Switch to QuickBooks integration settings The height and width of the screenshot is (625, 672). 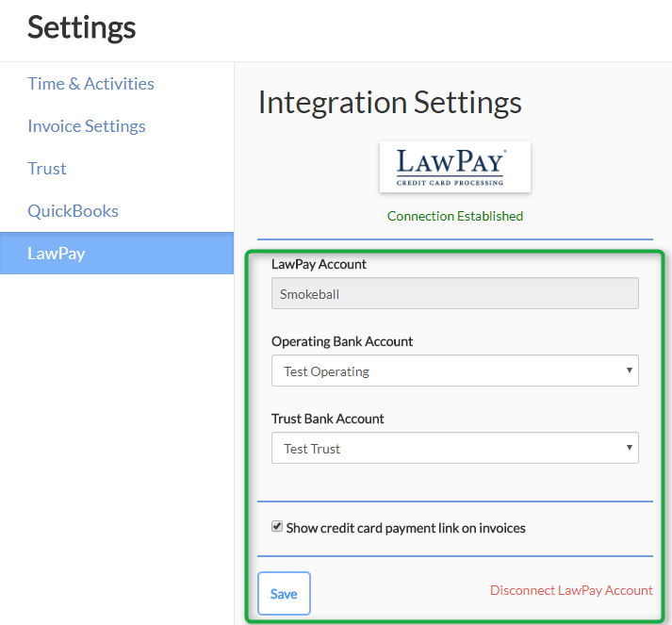(73, 211)
